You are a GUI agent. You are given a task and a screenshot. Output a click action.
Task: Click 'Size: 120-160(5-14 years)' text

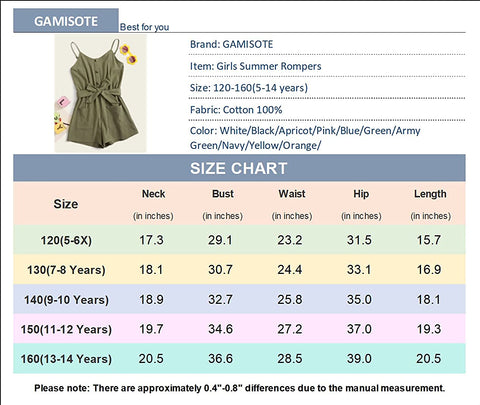[x=249, y=88]
